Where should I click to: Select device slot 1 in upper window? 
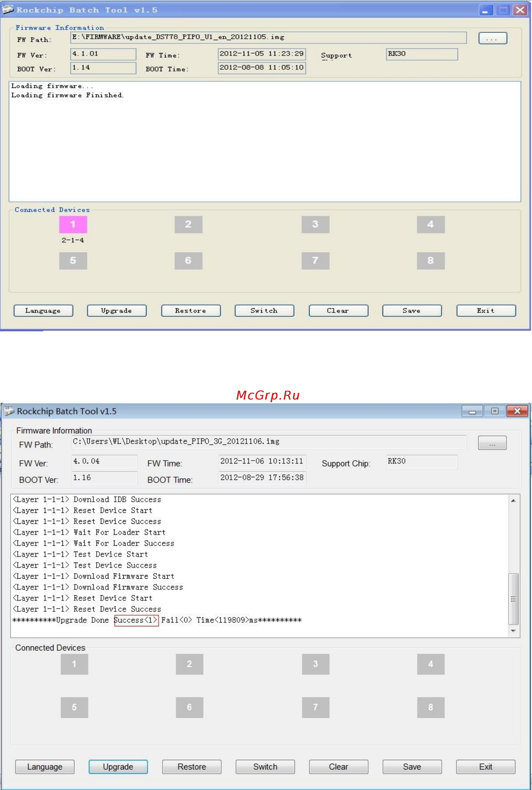pos(73,225)
